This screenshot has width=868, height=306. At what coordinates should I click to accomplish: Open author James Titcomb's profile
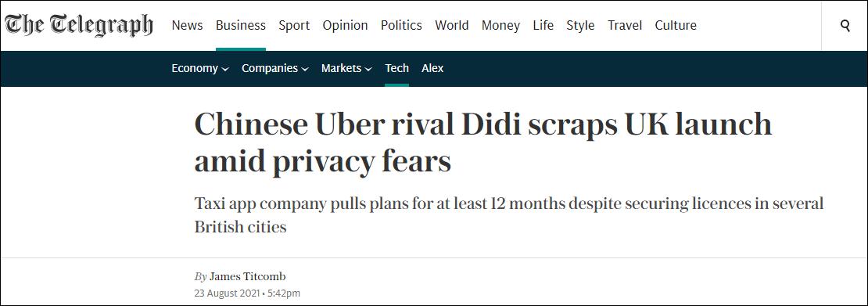pyautogui.click(x=247, y=276)
